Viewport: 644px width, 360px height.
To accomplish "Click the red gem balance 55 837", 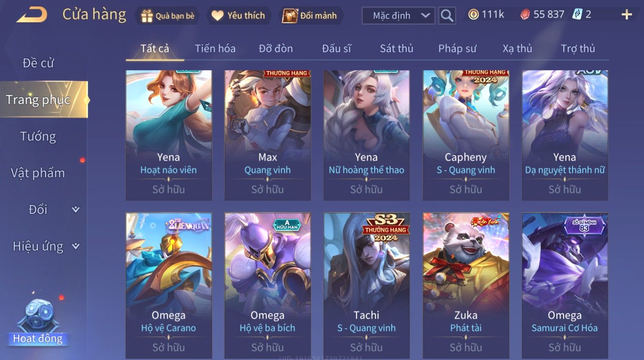I will [x=542, y=15].
